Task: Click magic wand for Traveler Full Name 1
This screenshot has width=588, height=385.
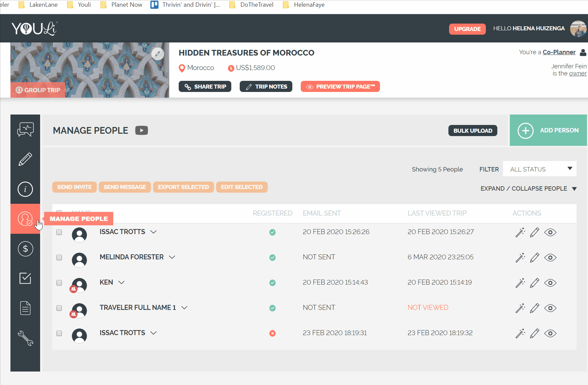Action: coord(520,308)
